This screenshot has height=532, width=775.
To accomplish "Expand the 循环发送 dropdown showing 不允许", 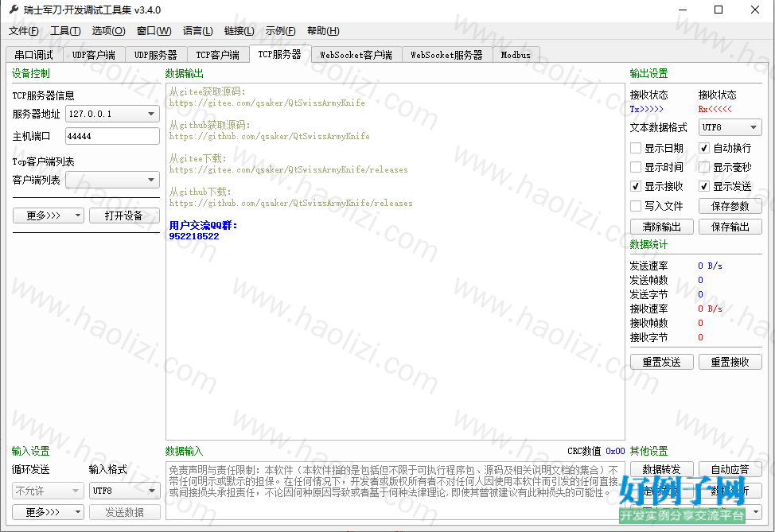I will coord(48,491).
